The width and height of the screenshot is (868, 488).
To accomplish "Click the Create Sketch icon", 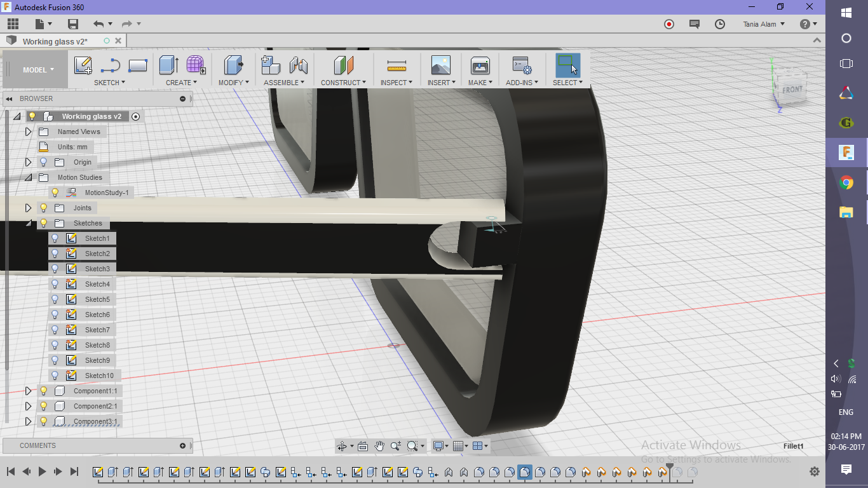I will (83, 65).
